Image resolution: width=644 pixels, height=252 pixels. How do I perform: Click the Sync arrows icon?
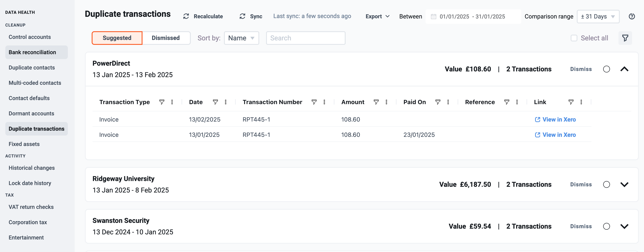coord(242,17)
